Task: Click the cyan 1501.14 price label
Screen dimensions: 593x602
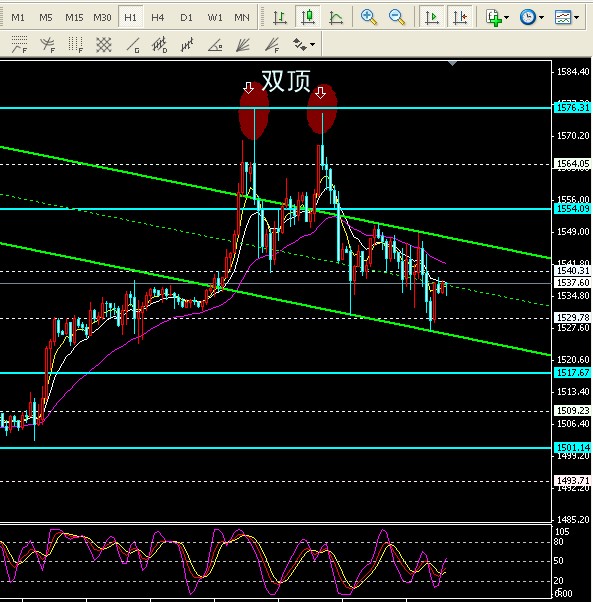Action: (x=572, y=447)
